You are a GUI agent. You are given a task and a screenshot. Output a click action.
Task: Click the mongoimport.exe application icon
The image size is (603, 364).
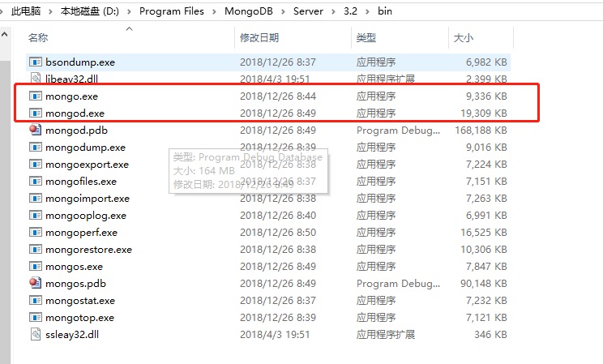[36, 198]
